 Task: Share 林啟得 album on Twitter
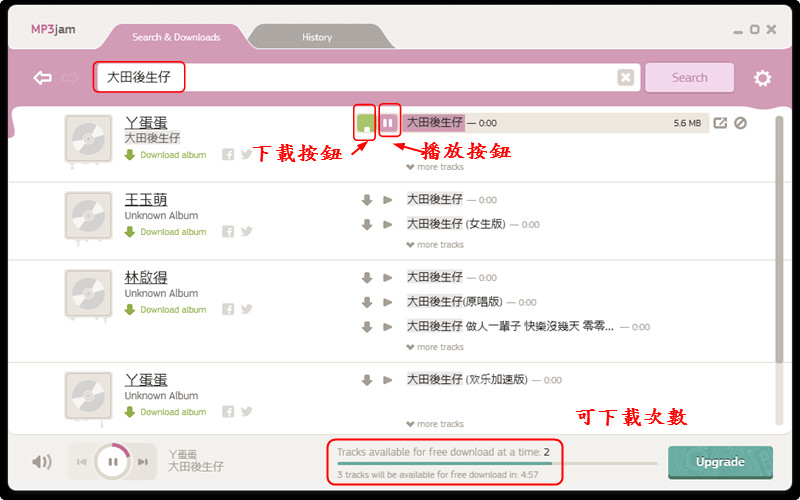pyautogui.click(x=246, y=309)
